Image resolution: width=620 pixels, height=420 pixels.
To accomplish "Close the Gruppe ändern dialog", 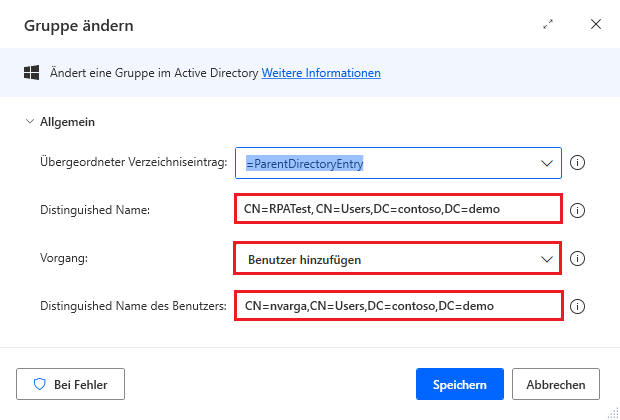I will (x=595, y=24).
